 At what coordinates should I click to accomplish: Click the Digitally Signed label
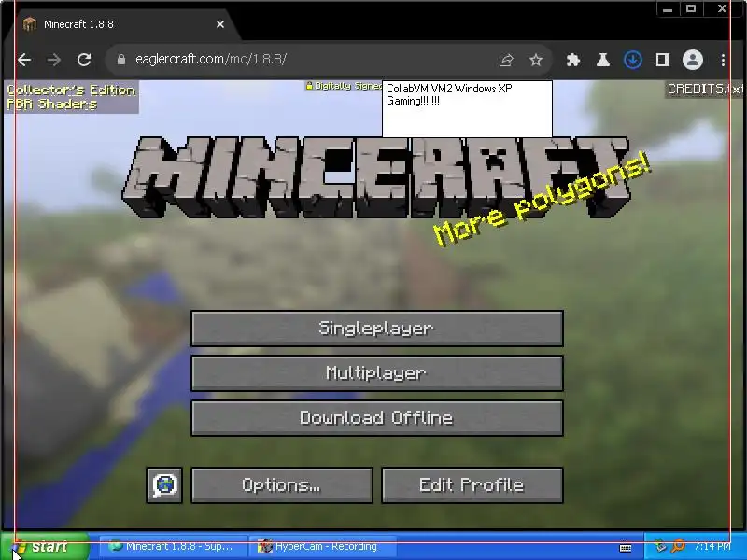point(344,86)
